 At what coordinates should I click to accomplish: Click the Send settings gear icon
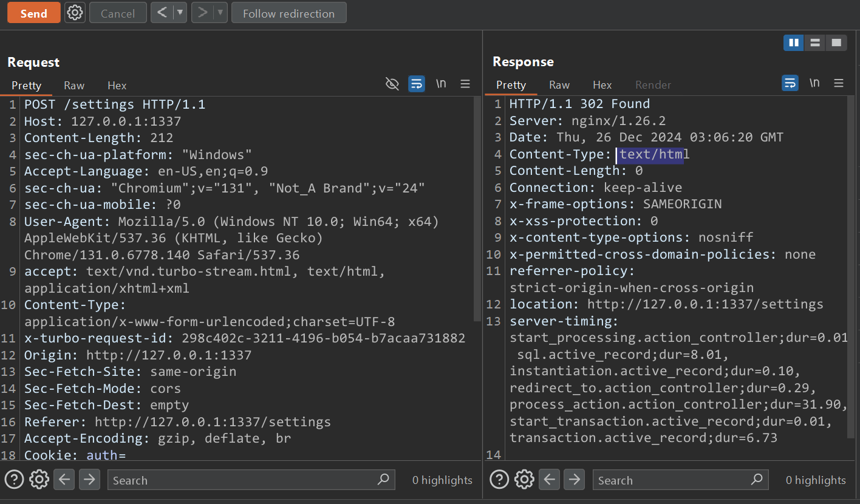point(75,13)
